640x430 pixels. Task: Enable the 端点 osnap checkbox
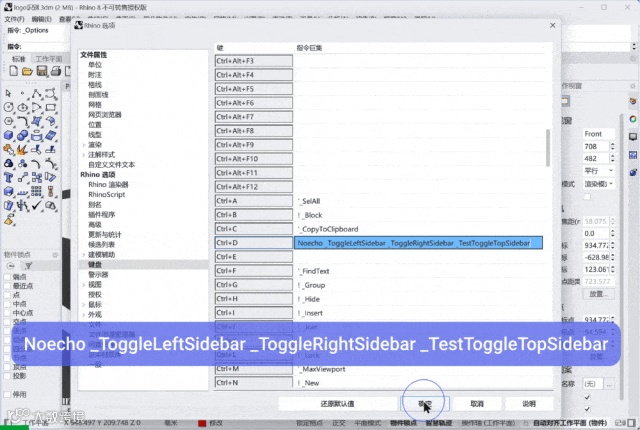[x=7, y=277]
